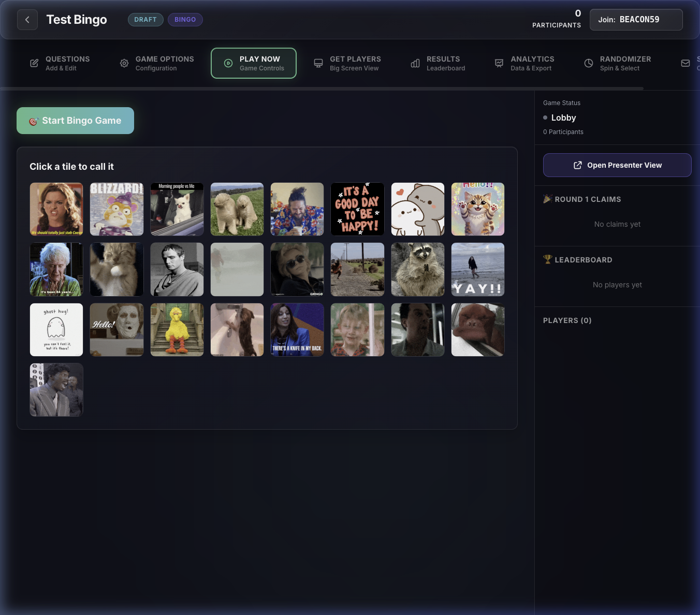
Task: Open the Questions Add & Edit pencil icon
Action: (34, 63)
